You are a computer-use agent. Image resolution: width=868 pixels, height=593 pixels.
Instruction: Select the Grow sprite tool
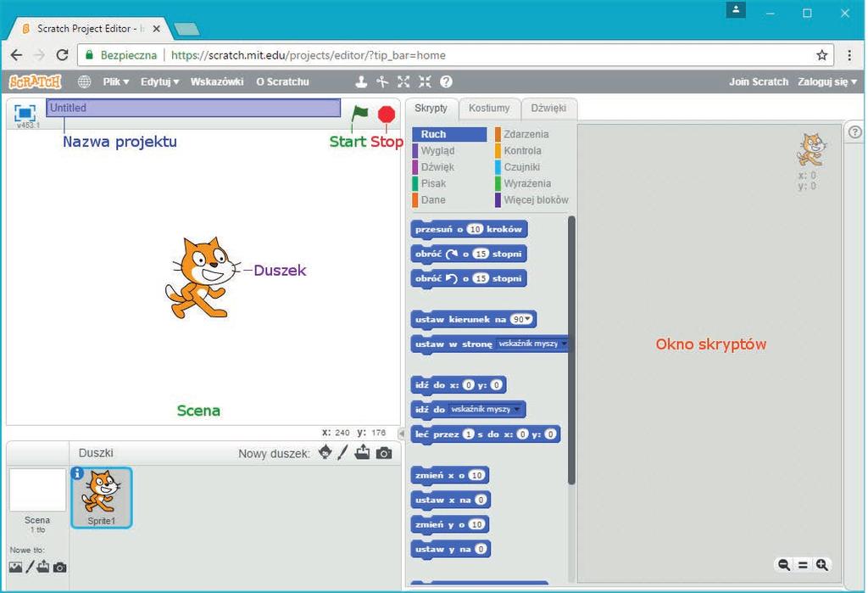[403, 81]
